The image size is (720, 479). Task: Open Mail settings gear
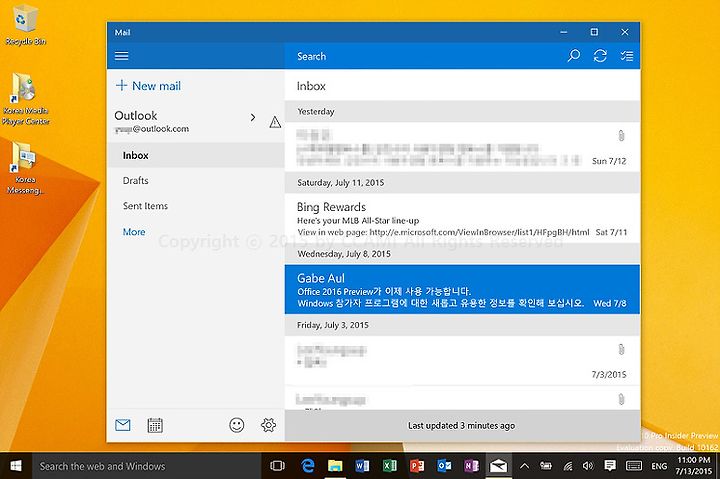pyautogui.click(x=269, y=425)
